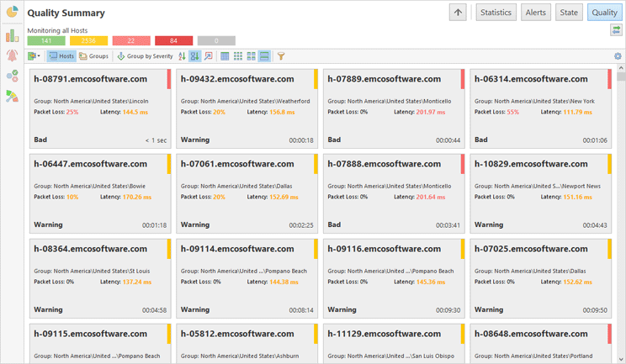The image size is (626, 364).
Task: Click the yellow 2536 warning count bar
Action: 88,40
